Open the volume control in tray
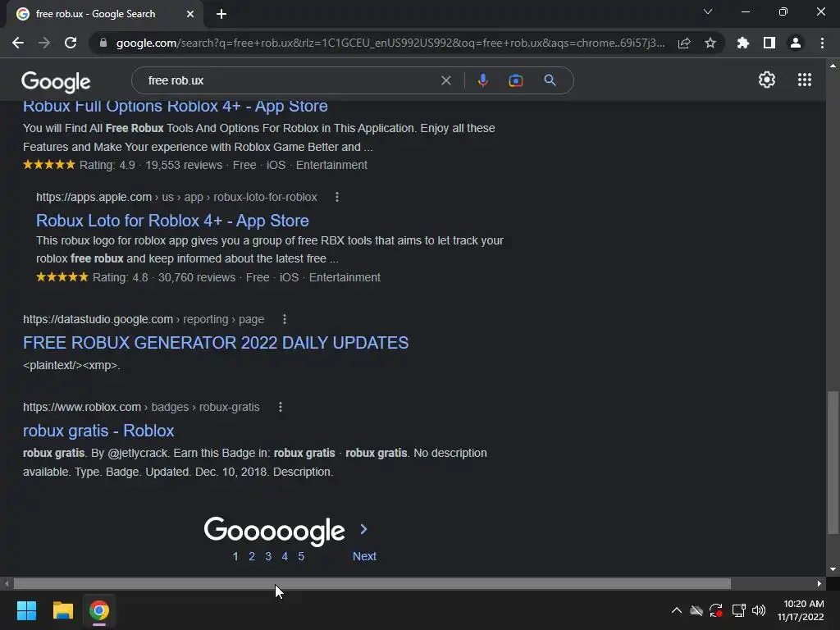The width and height of the screenshot is (840, 630). pyautogui.click(x=759, y=610)
